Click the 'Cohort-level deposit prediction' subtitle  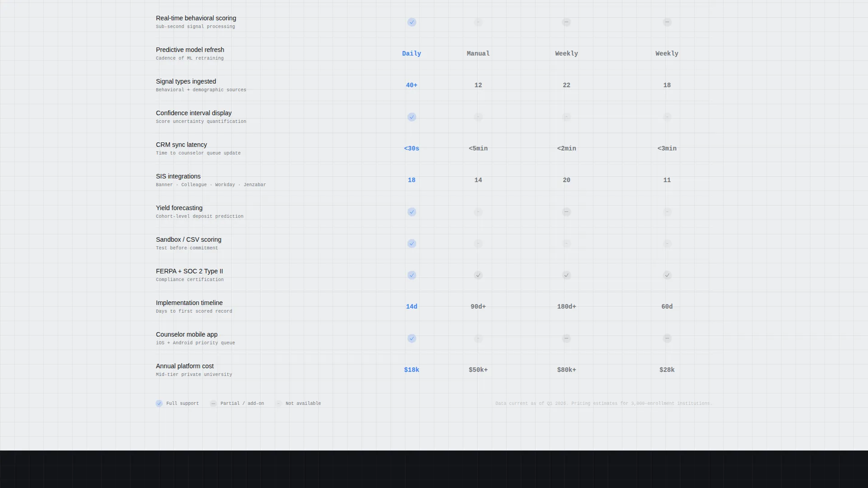click(x=199, y=216)
